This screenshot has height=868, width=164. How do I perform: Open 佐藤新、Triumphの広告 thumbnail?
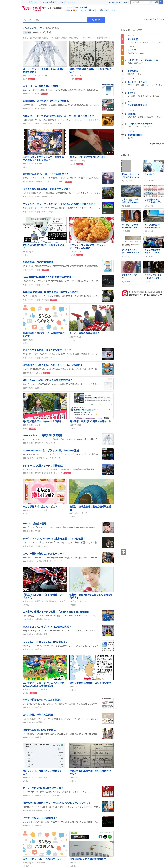(91, 579)
